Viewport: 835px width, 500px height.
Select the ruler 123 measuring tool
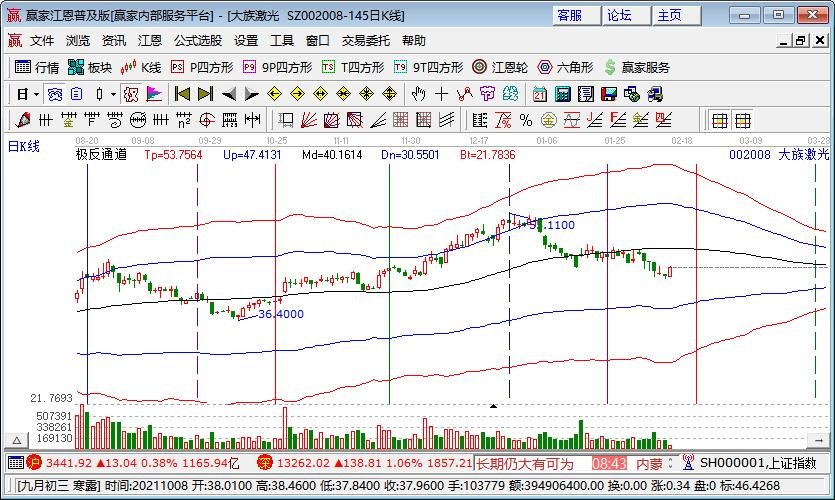[230, 120]
